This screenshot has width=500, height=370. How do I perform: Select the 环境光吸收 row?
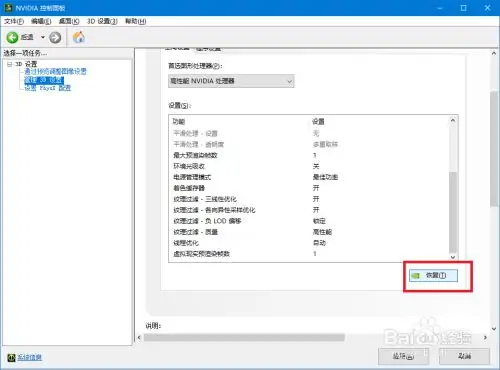click(x=309, y=166)
